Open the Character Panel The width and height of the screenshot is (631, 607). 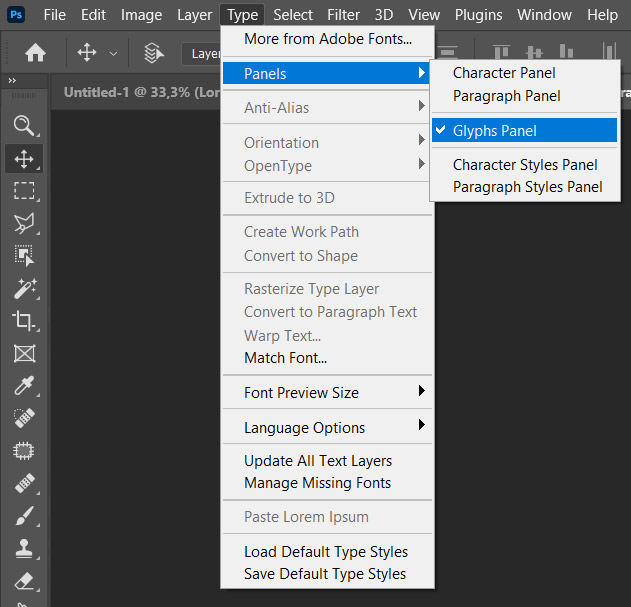(524, 73)
